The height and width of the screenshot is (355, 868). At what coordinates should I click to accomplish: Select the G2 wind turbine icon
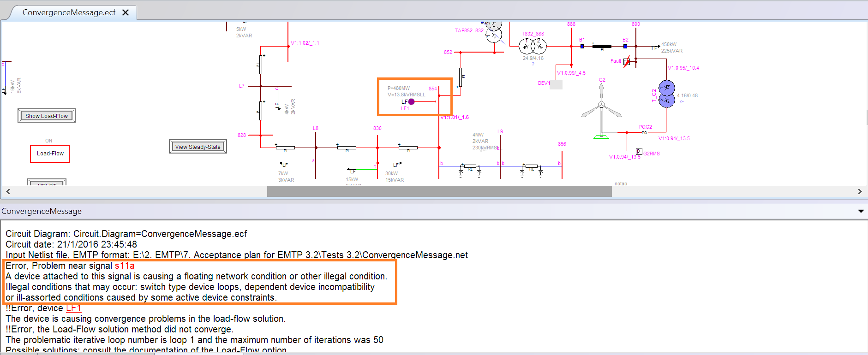click(x=601, y=111)
